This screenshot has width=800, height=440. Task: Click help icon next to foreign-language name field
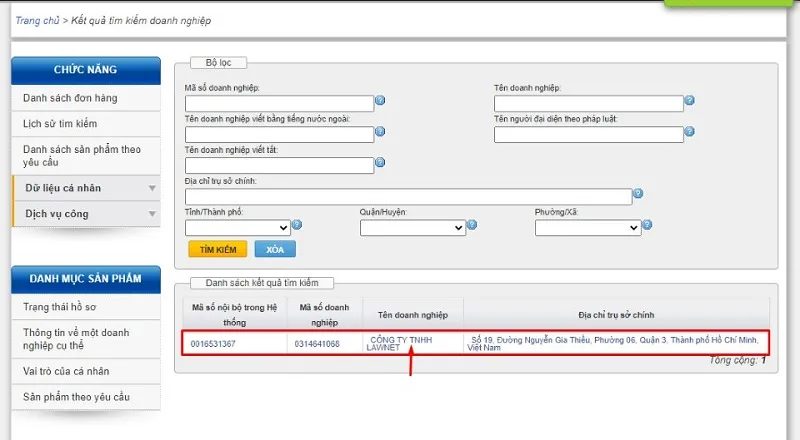coord(380,132)
